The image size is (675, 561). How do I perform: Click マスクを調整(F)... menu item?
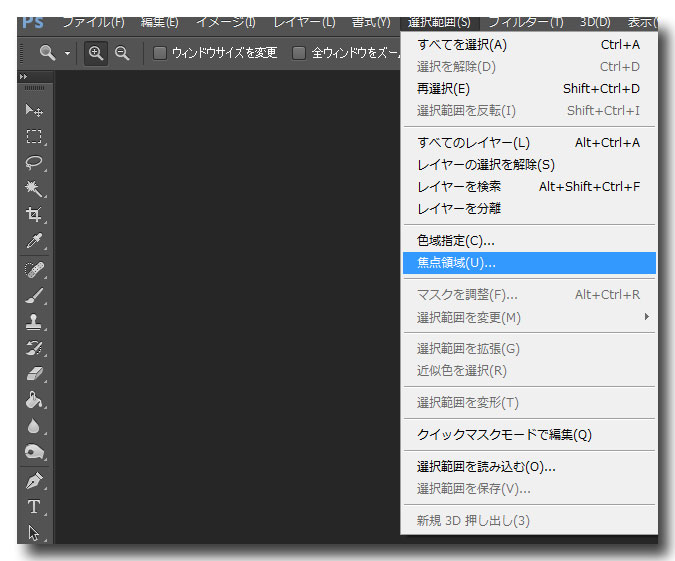point(529,295)
